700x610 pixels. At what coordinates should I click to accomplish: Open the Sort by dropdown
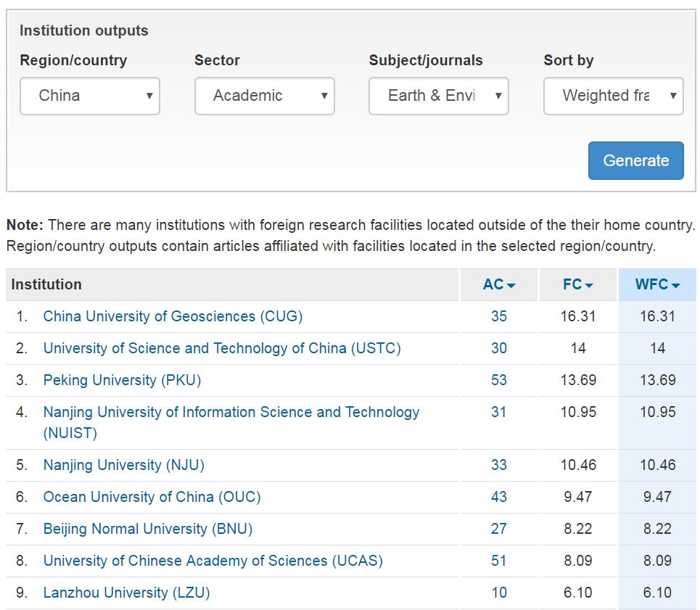click(x=614, y=96)
